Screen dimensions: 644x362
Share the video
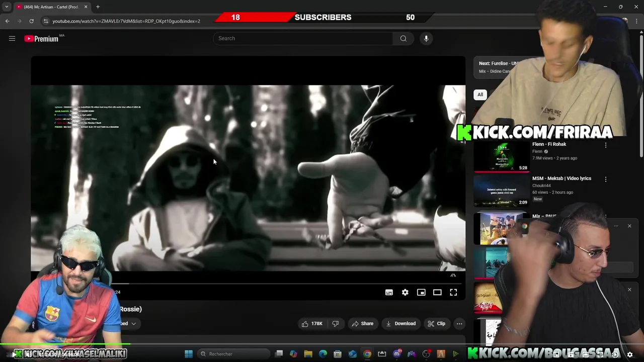pos(362,323)
